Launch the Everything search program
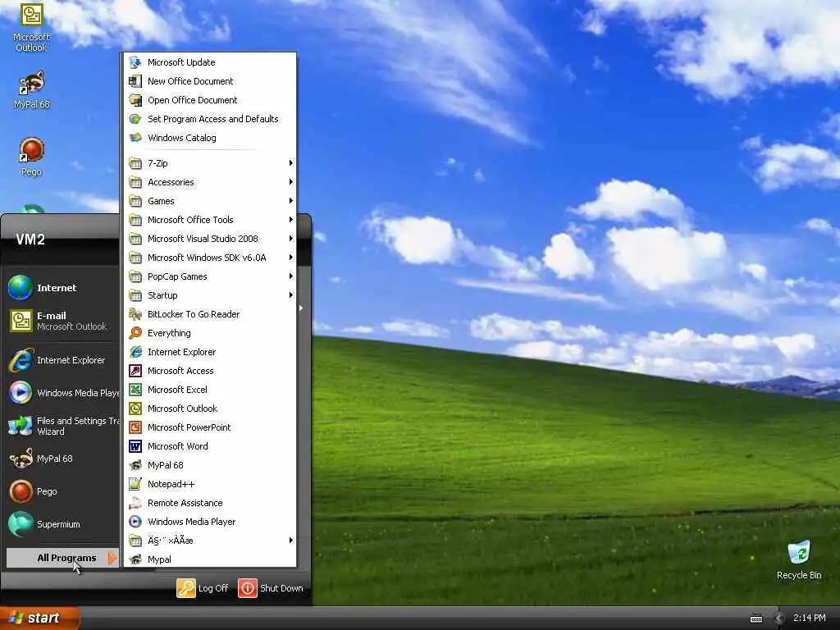The width and height of the screenshot is (840, 630). (x=210, y=333)
